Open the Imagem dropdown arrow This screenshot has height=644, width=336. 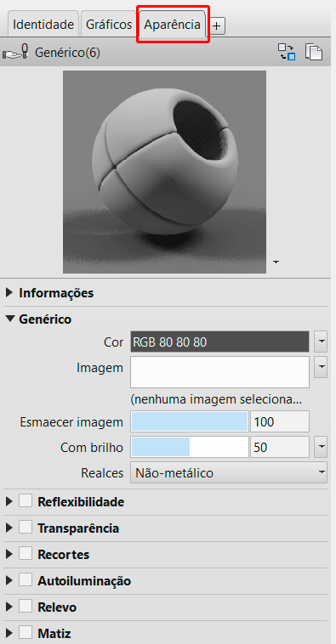pyautogui.click(x=321, y=367)
